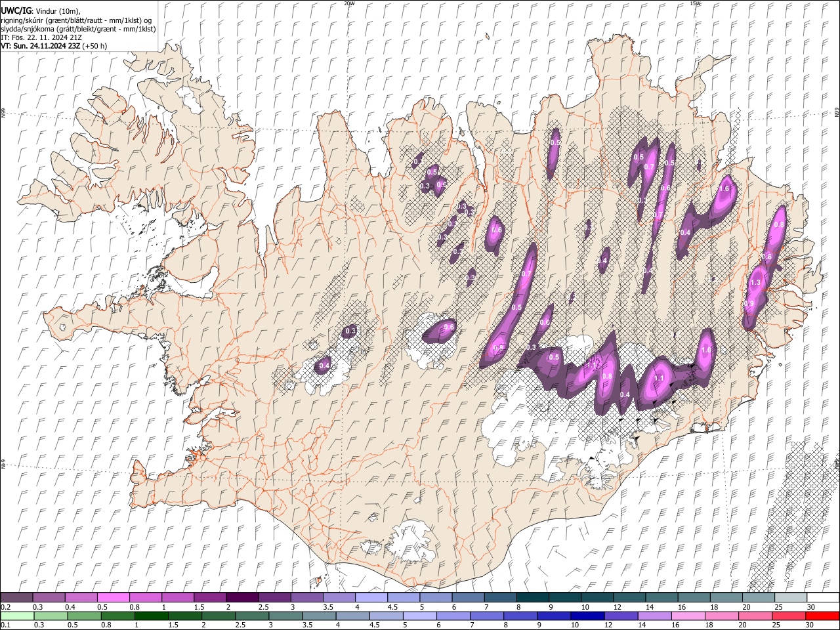Click the 'slydda/snjókoma' legend description line
The height and width of the screenshot is (630, 840).
78,29
